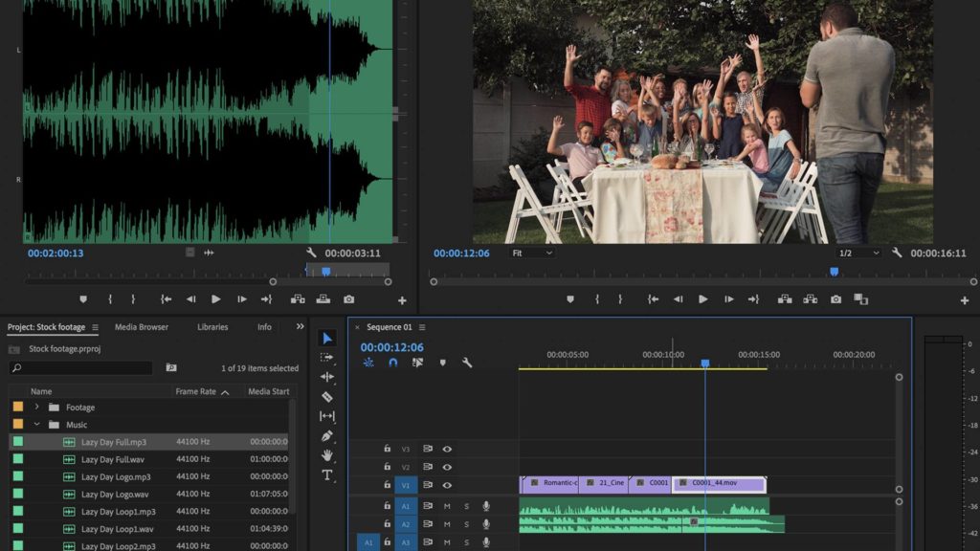Click the project search input field

tap(81, 367)
